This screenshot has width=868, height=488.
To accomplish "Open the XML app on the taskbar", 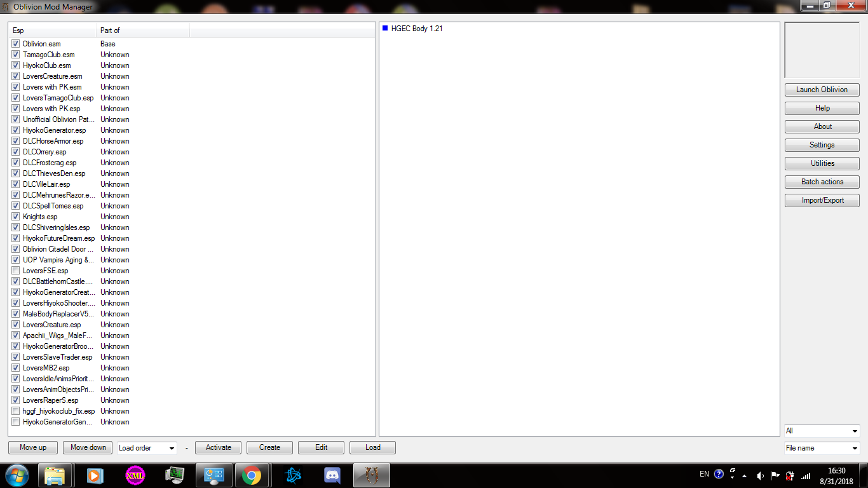I will pyautogui.click(x=134, y=475).
